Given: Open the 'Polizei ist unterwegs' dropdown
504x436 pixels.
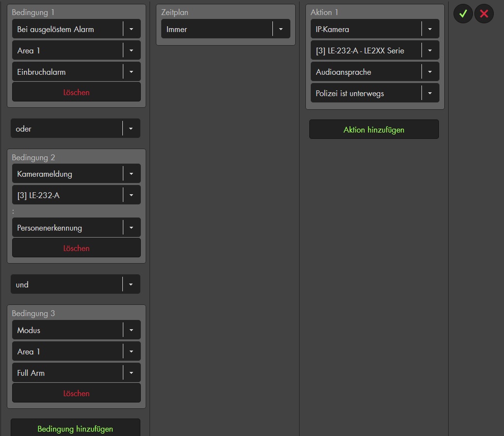Looking at the screenshot, I should (374, 93).
